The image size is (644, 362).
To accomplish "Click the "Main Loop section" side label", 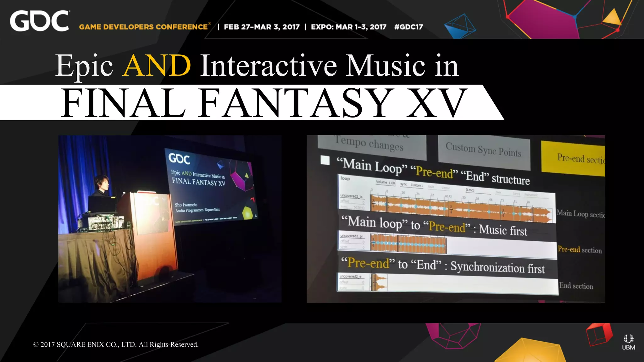I will (581, 214).
